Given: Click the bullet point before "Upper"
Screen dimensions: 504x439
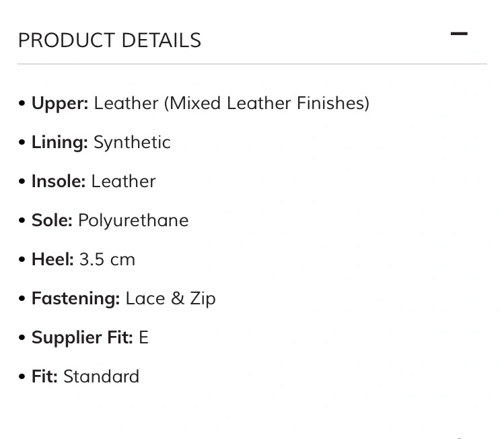Looking at the screenshot, I should (22, 104).
